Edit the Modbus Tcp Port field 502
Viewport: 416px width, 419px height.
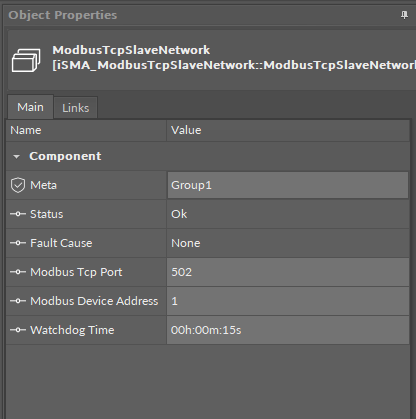click(288, 272)
